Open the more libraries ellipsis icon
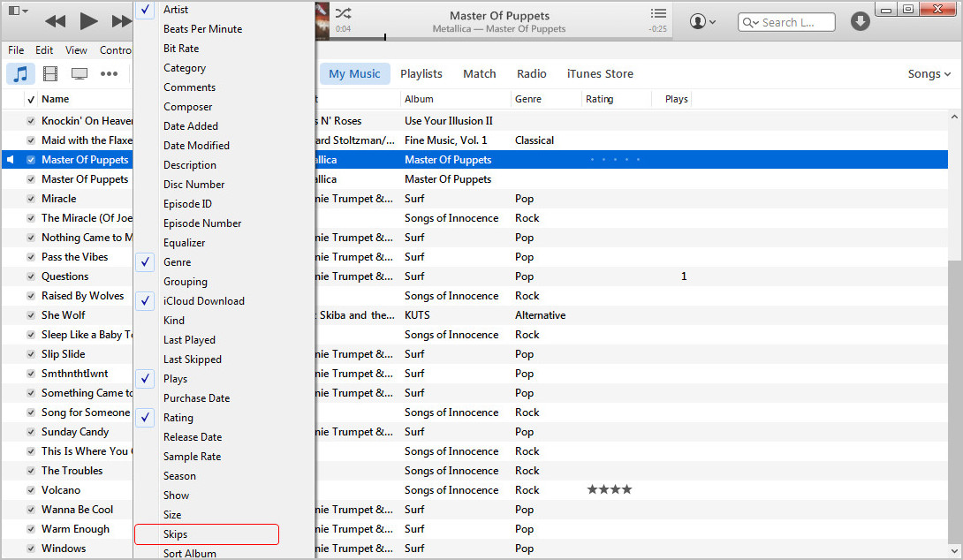 pos(110,73)
